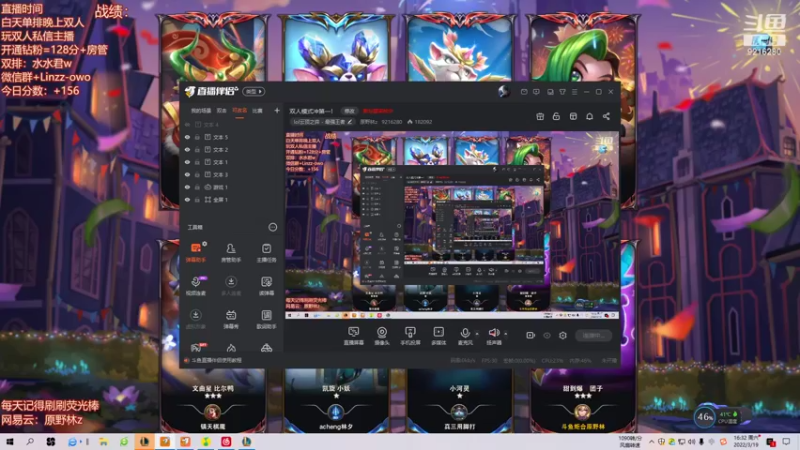Screen dimensions: 800x450
Task: Expand the system tray hidden icons chevron
Action: tap(652, 442)
